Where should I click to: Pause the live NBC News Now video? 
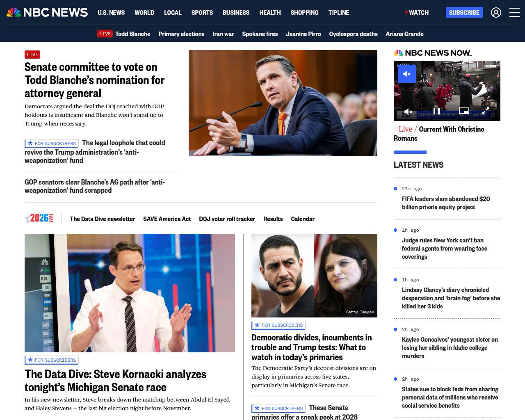437,111
